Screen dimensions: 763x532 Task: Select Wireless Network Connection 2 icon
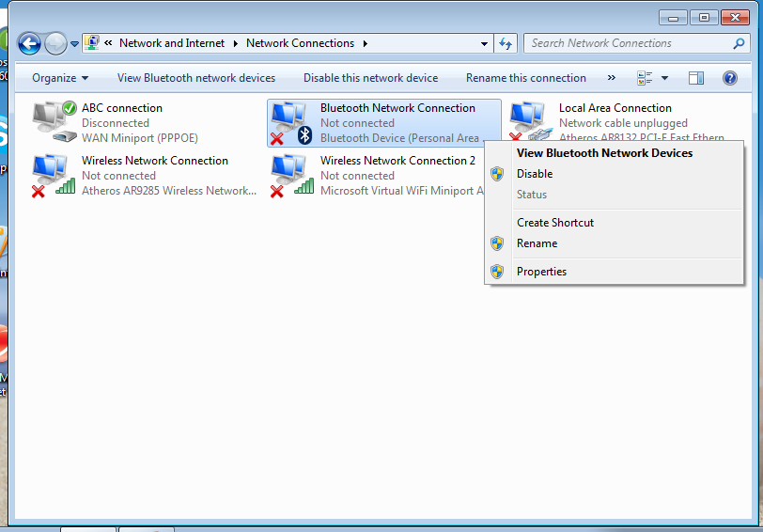click(292, 176)
